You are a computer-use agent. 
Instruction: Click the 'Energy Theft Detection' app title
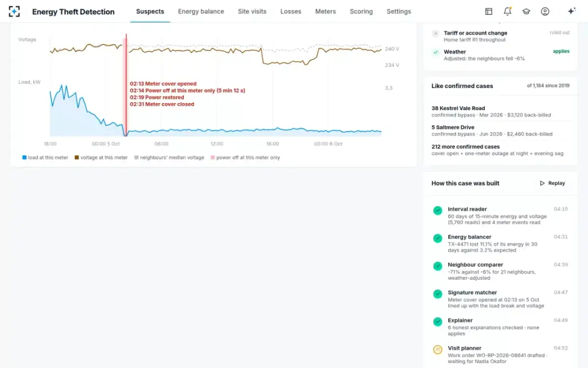73,12
